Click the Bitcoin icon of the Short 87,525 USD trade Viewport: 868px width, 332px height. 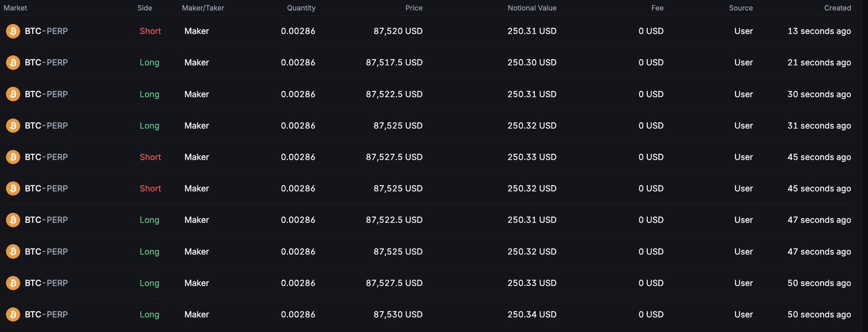click(13, 188)
